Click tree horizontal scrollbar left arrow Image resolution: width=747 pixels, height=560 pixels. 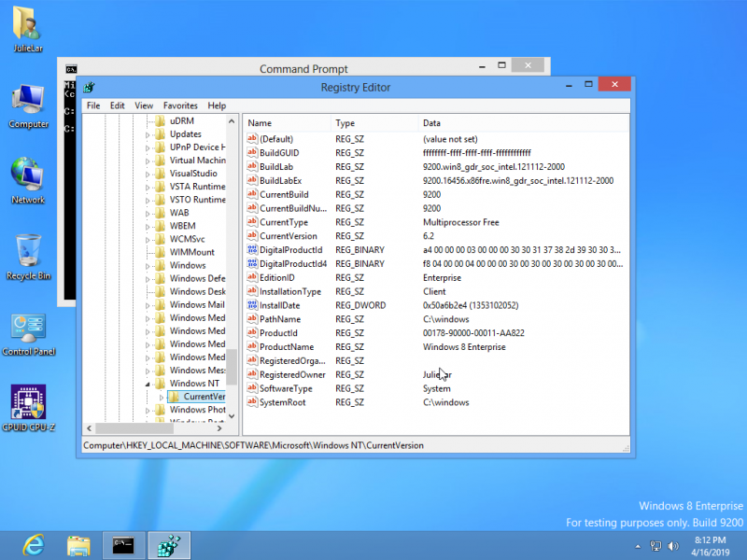89,428
